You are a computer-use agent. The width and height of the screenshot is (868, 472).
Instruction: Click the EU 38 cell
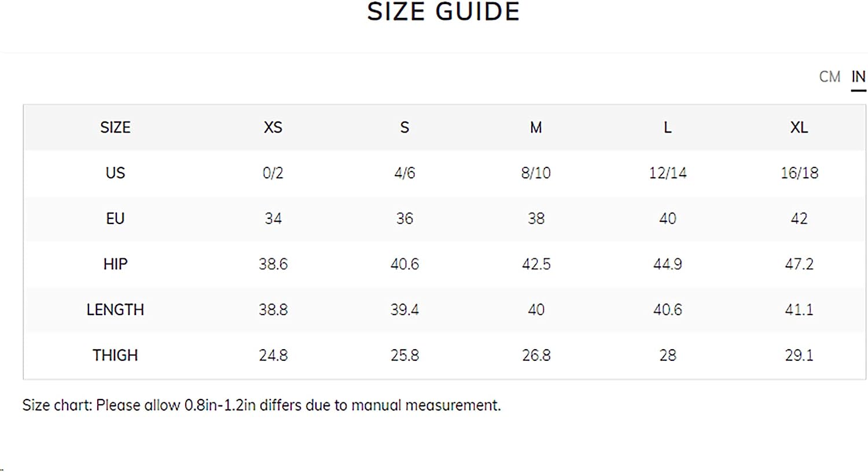[x=536, y=218]
